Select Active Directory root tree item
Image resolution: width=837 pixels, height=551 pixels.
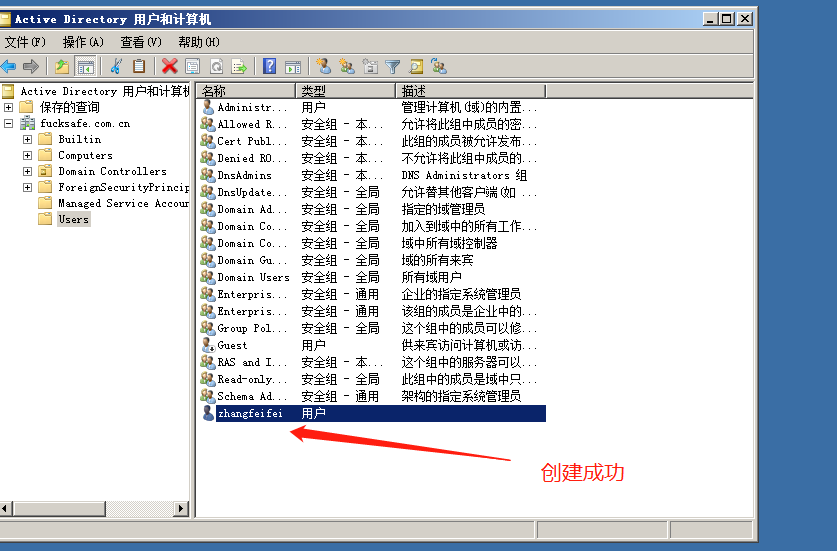[x=105, y=91]
